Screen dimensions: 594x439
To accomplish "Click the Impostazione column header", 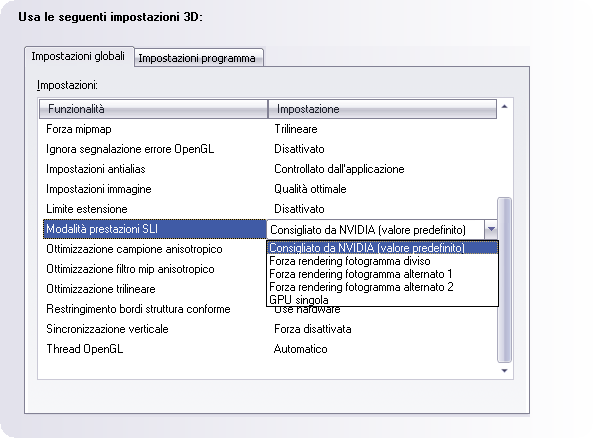I will 382,109.
